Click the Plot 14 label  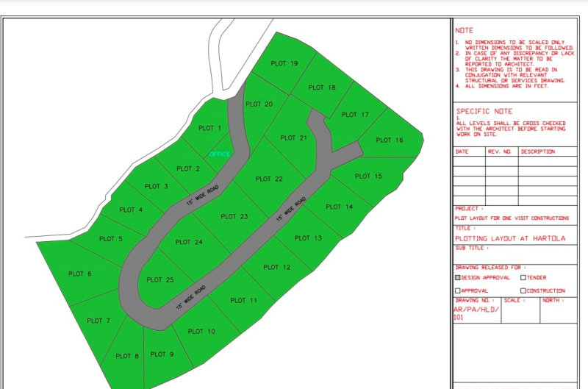339,207
